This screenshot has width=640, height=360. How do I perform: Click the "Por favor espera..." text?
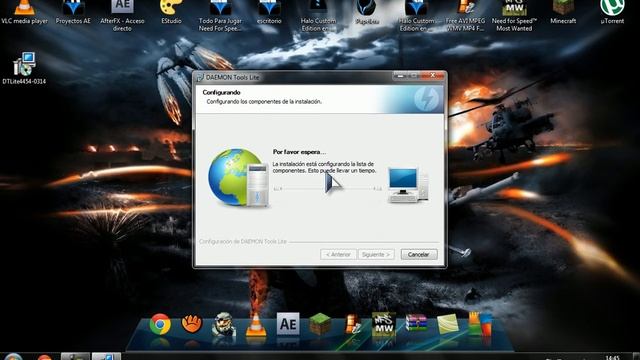point(299,152)
